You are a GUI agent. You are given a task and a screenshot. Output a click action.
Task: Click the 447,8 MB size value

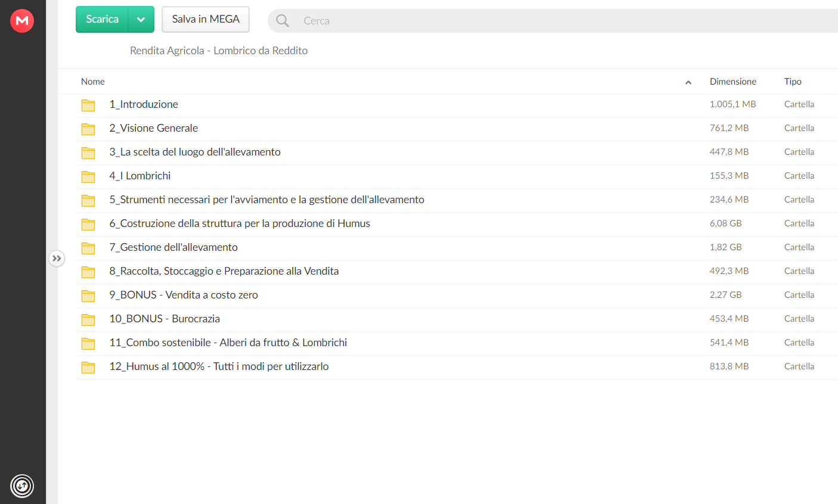(729, 152)
